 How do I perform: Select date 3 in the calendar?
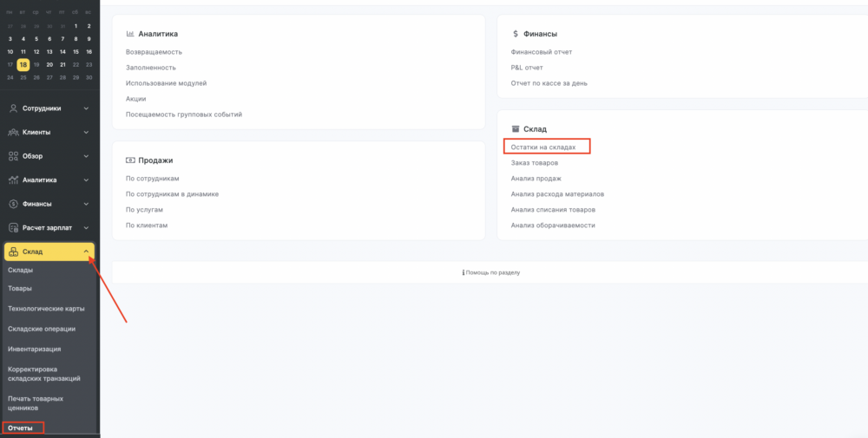coord(10,39)
